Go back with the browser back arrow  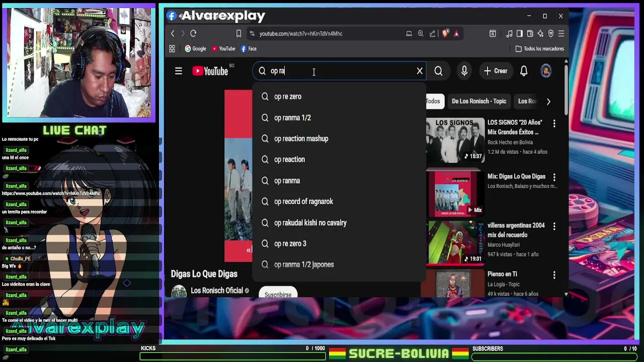pyautogui.click(x=173, y=34)
